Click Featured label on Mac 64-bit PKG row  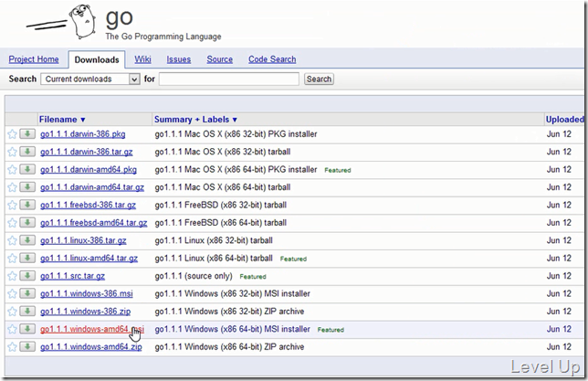click(338, 171)
